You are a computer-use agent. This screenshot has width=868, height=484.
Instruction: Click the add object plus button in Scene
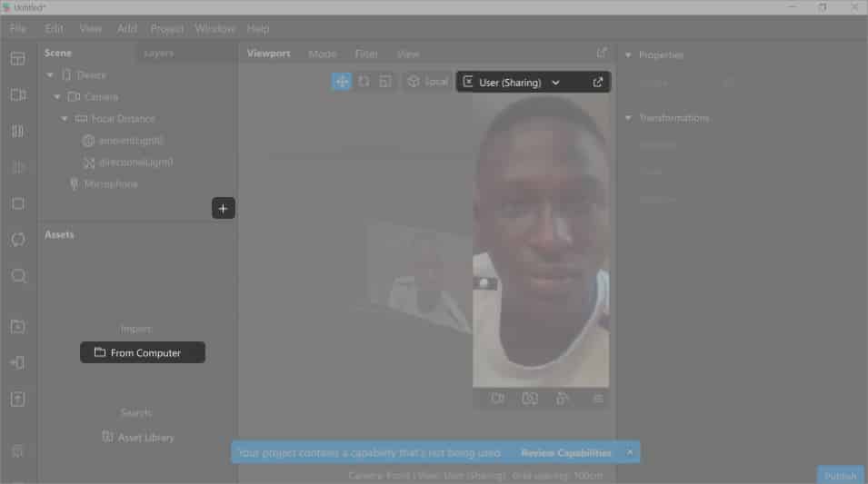click(x=224, y=208)
